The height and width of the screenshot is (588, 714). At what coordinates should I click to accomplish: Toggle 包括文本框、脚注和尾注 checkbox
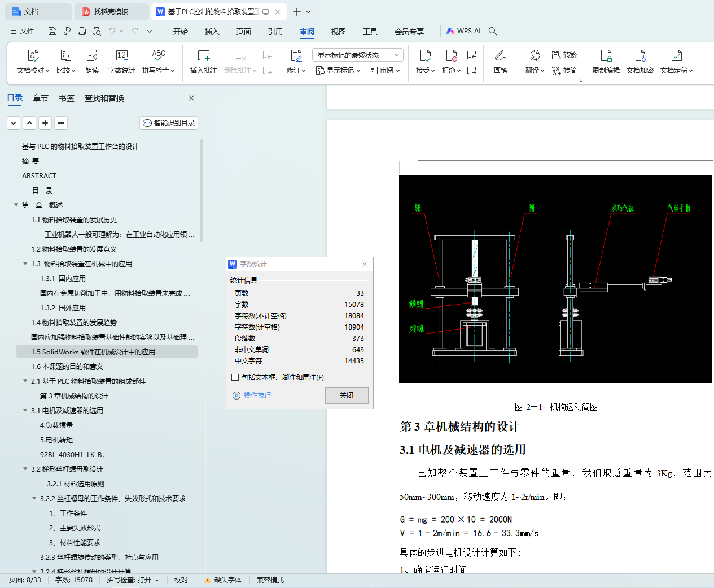coord(235,377)
